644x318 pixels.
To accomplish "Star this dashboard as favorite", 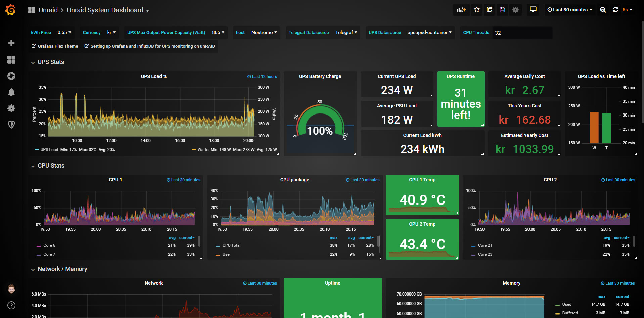I will [477, 10].
